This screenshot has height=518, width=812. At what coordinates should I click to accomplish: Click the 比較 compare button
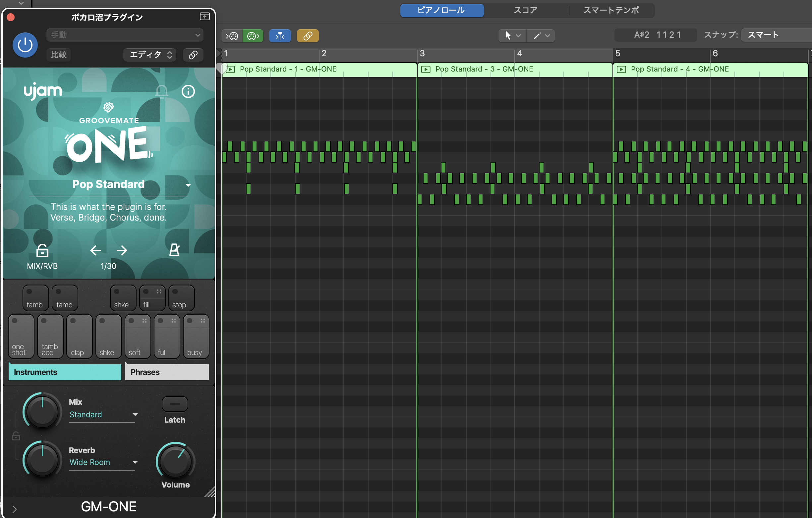tap(59, 55)
